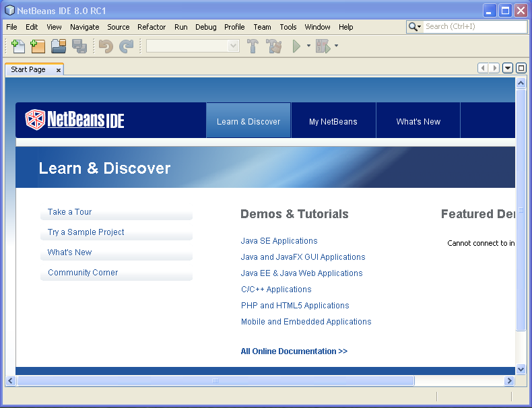
Task: Click the Search (Ctrl+I) input field
Action: 475,26
